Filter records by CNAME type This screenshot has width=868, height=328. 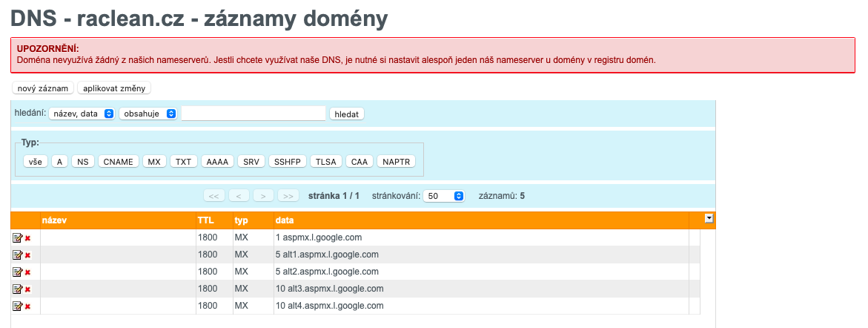point(119,161)
